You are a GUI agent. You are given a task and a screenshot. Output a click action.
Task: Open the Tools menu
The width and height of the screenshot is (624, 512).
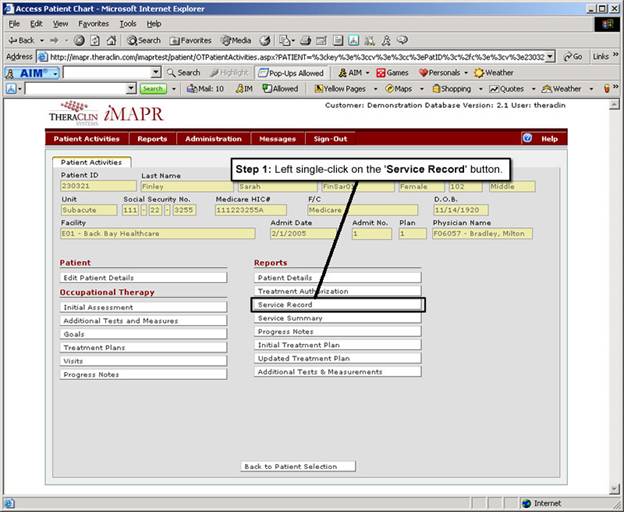coord(128,23)
